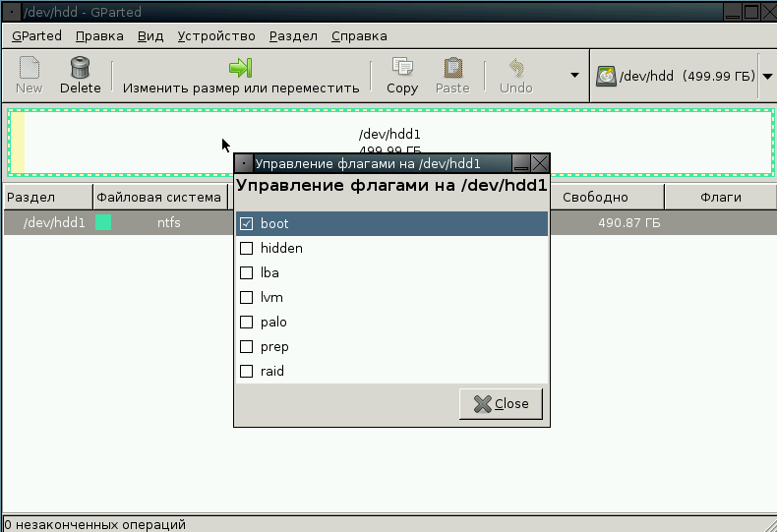This screenshot has width=777, height=532.
Task: Minimize the flags dialog window
Action: pyautogui.click(x=521, y=163)
